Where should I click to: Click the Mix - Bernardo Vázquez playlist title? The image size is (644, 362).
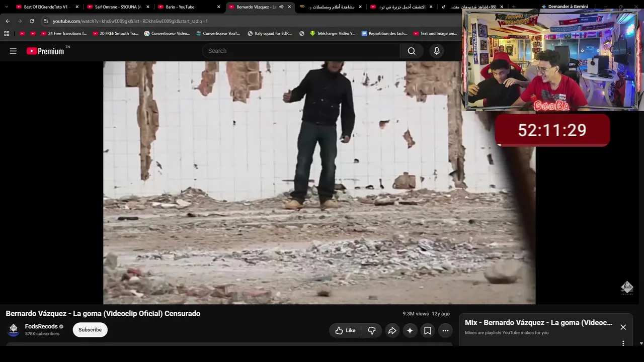pos(538,323)
